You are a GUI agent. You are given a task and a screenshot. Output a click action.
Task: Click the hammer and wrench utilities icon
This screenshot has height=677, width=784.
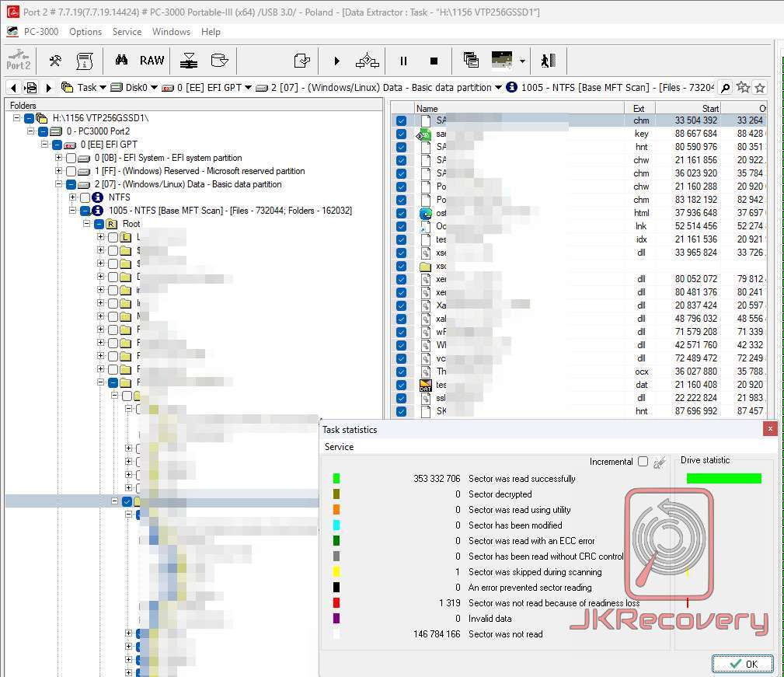click(x=55, y=61)
